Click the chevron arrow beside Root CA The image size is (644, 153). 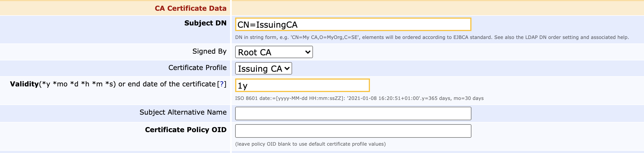click(x=308, y=52)
